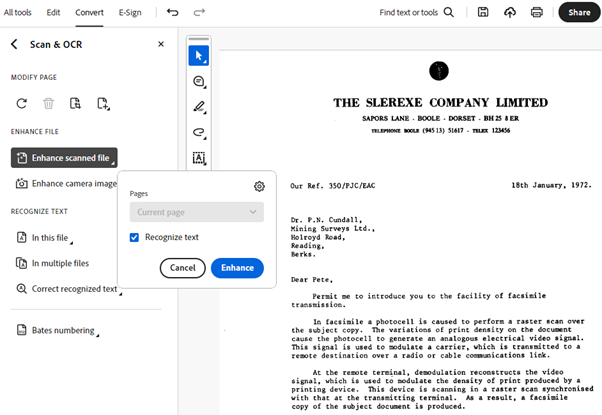Click the Share button

[579, 12]
